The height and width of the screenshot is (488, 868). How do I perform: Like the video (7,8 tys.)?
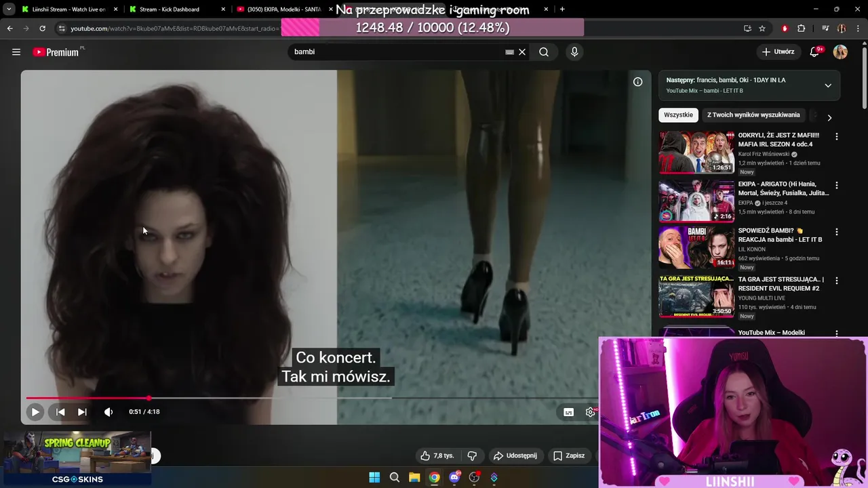[x=437, y=455]
